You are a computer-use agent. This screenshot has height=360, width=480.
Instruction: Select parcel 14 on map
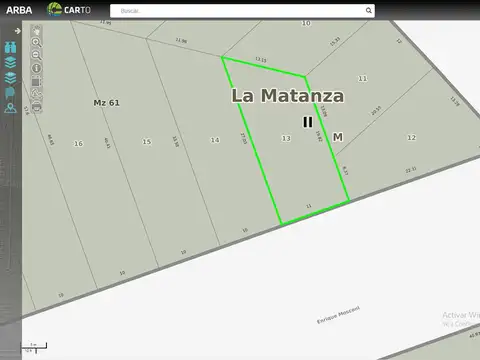(x=215, y=140)
